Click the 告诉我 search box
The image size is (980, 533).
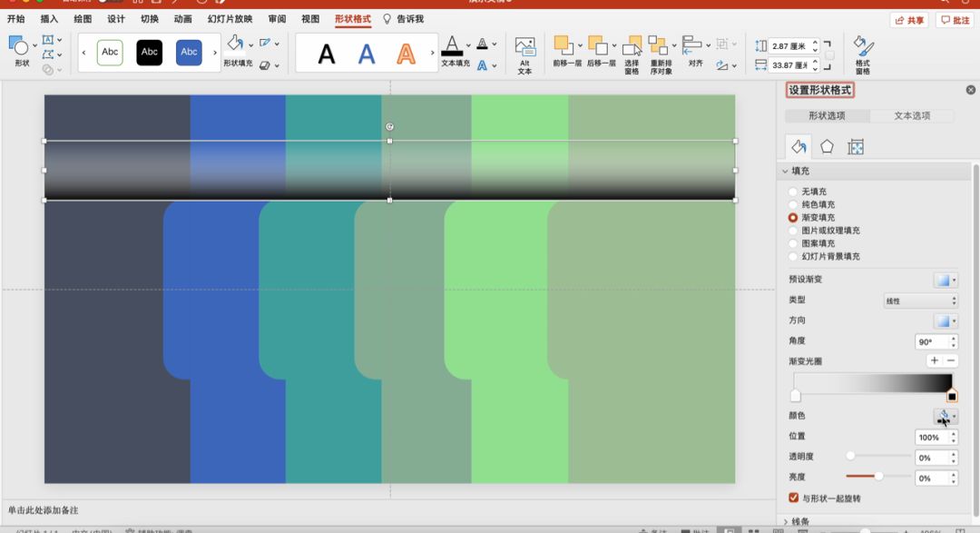coord(404,19)
